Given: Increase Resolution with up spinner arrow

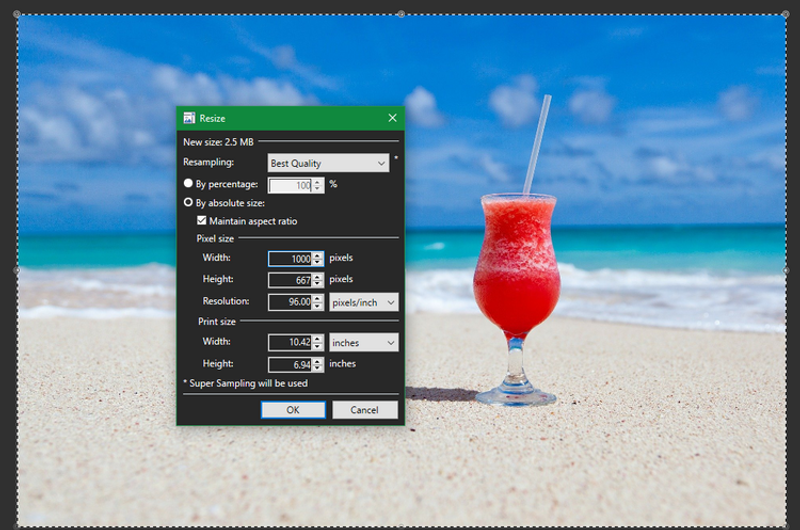Looking at the screenshot, I should [318, 298].
